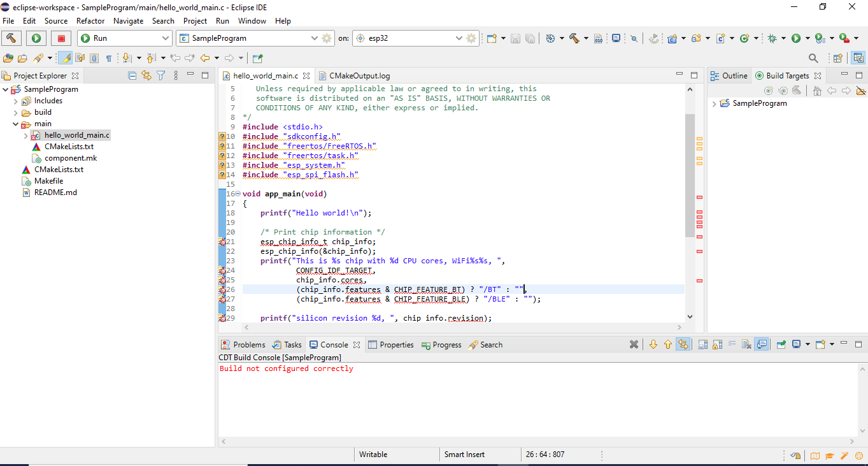Toggle Scroll Lock in the Console view
The height and width of the screenshot is (466, 868).
[x=717, y=344]
